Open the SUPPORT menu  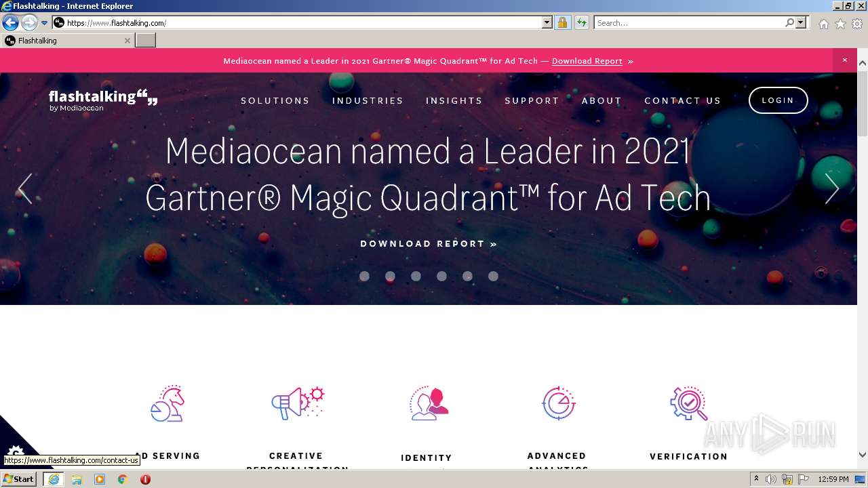532,100
